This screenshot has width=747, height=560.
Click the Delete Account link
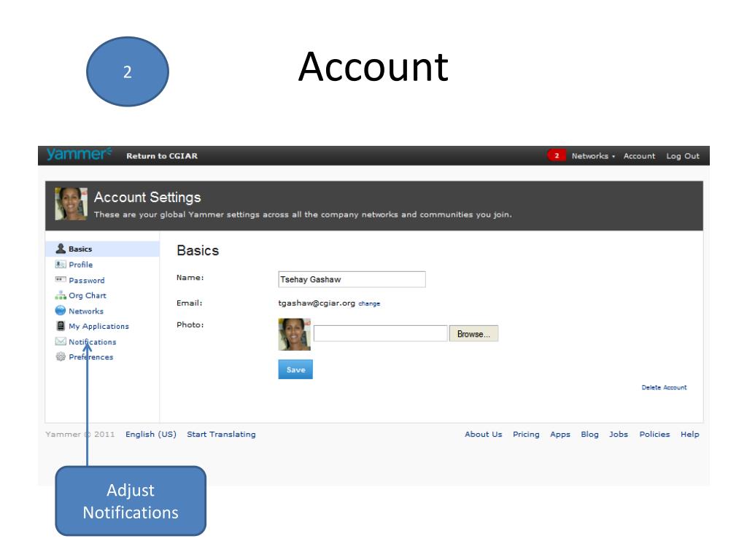[x=664, y=388]
